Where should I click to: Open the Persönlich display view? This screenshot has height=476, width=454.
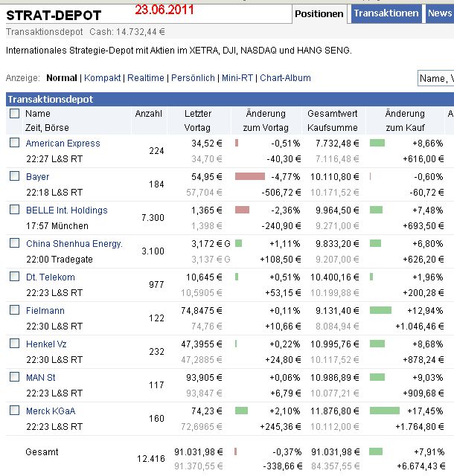tap(193, 78)
